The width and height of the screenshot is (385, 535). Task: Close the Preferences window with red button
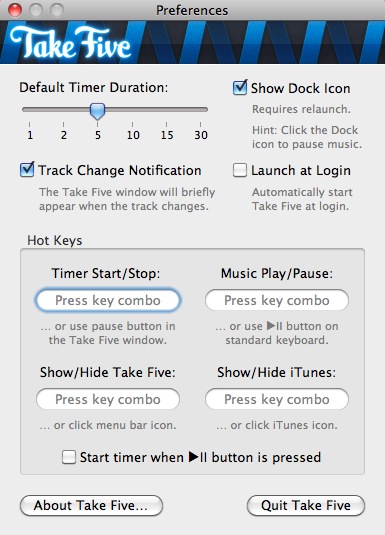(15, 10)
